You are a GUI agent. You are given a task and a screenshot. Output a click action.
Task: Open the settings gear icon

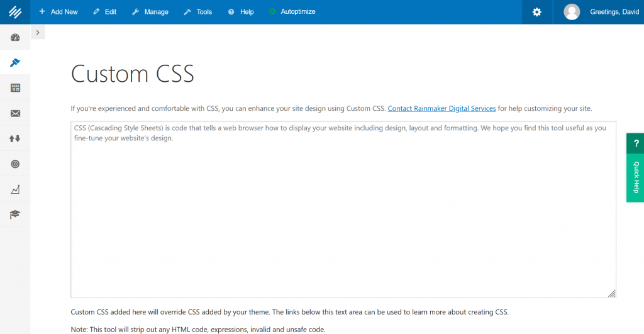537,12
